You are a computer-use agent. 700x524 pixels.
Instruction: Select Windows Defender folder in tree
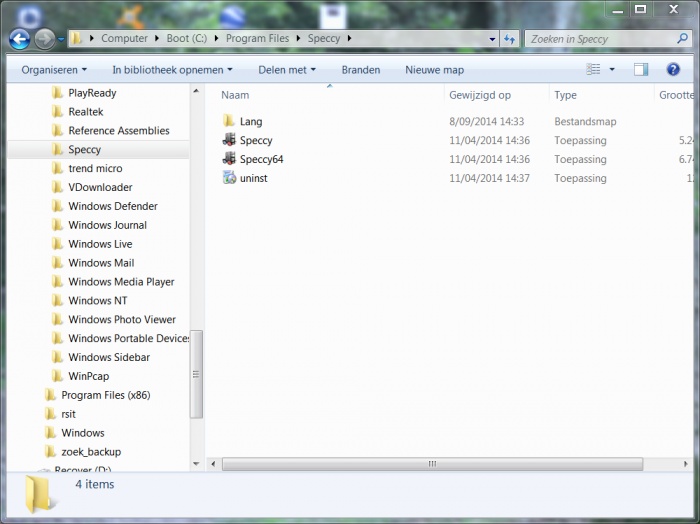click(113, 206)
